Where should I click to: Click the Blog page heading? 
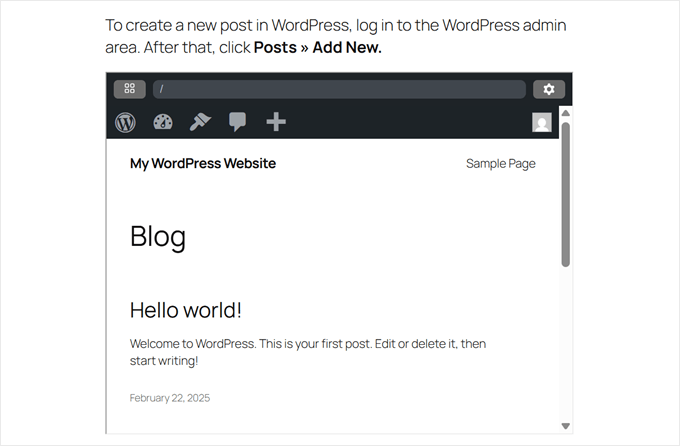(158, 237)
